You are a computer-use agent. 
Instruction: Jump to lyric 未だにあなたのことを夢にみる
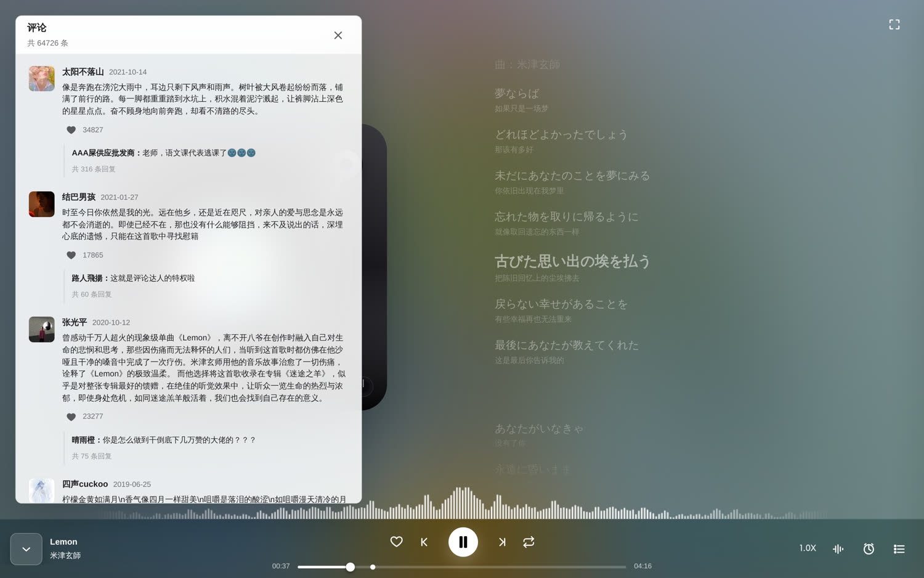pos(572,176)
